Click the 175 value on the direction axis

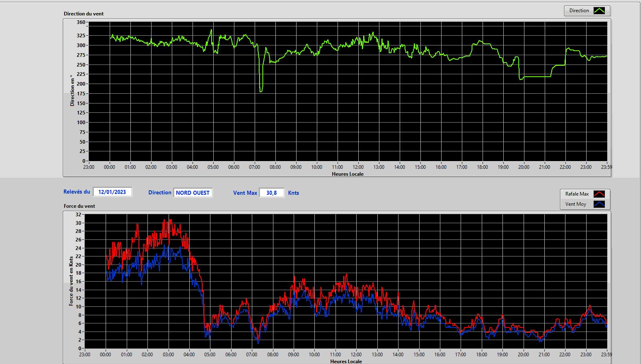point(81,93)
